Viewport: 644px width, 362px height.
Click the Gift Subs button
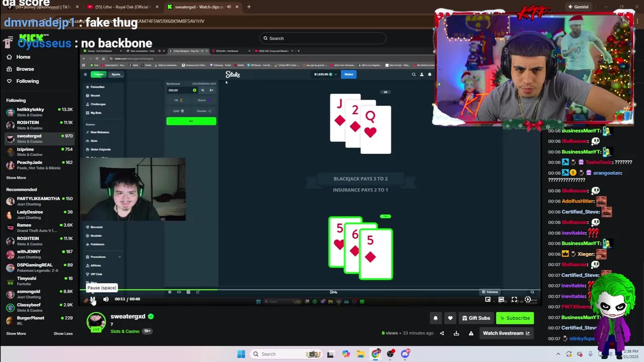[x=476, y=318]
